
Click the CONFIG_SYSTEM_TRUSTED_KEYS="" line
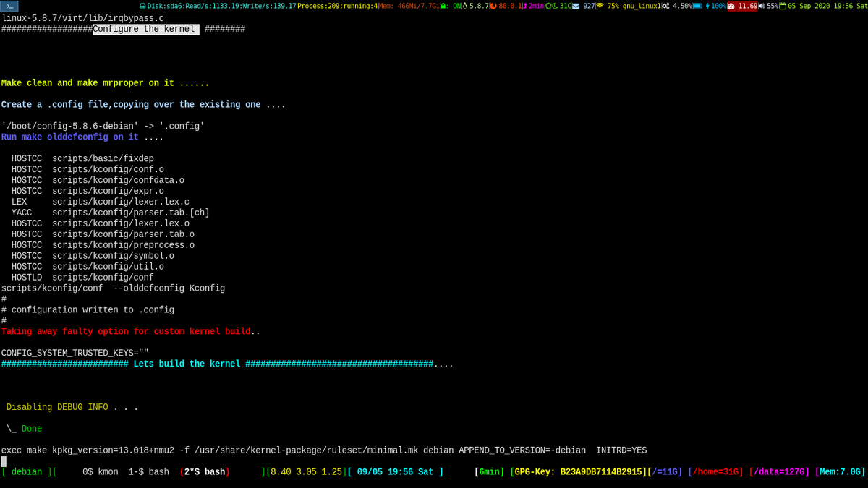pos(75,354)
